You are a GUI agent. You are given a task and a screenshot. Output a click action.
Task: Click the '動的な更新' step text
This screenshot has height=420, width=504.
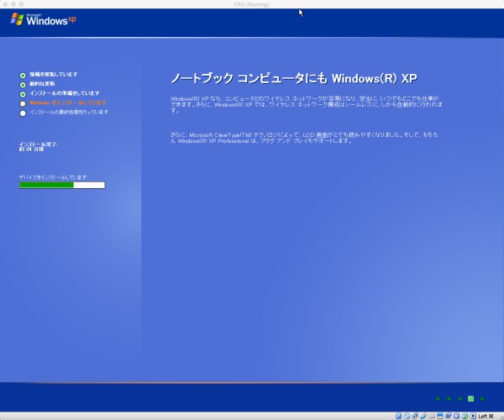(x=42, y=83)
